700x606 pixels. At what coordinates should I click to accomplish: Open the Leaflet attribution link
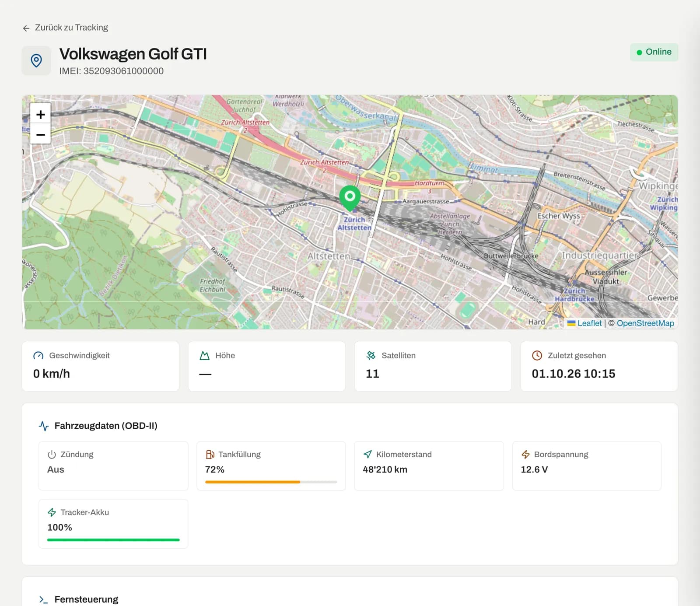589,323
